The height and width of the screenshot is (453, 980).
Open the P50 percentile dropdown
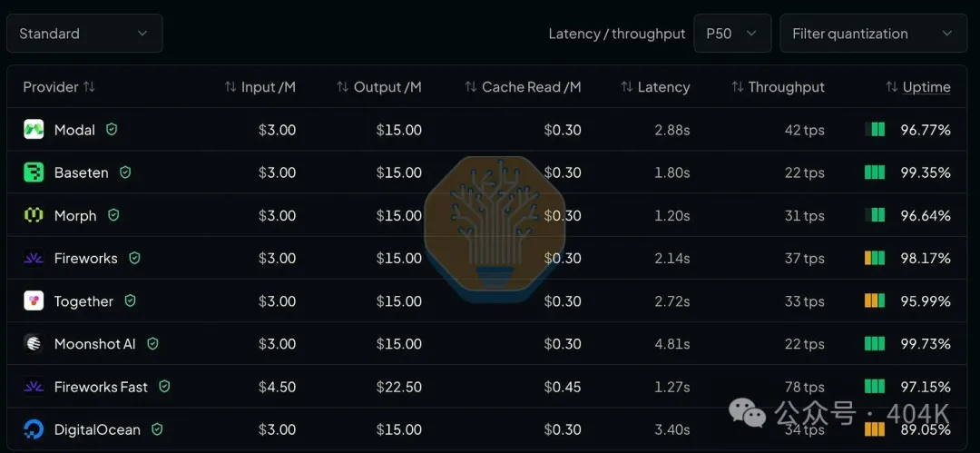click(x=732, y=34)
